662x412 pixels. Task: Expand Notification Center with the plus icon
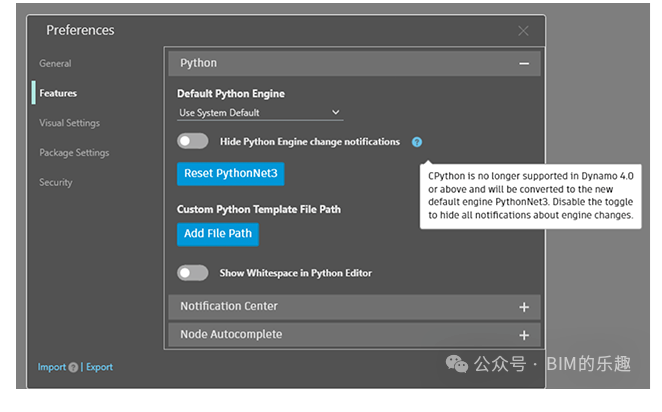[x=524, y=307]
